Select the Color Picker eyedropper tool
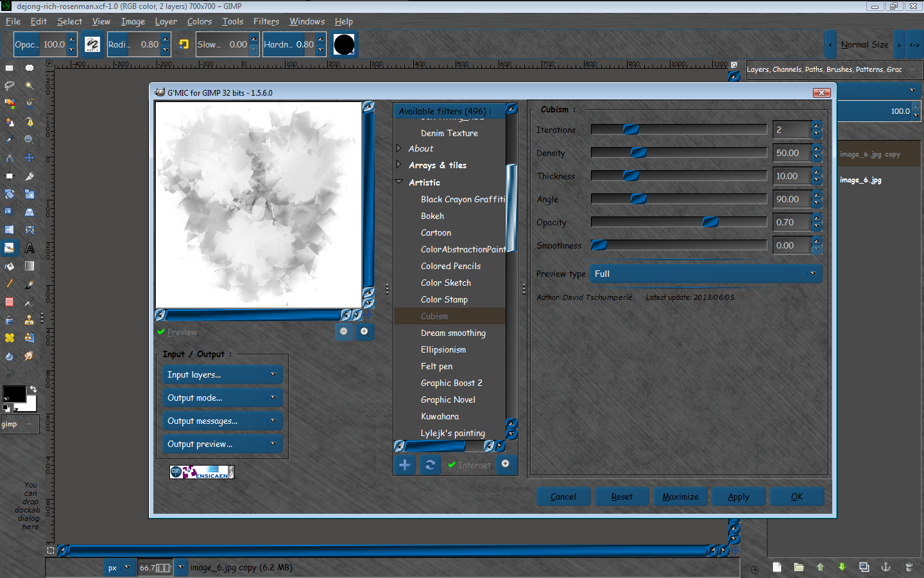This screenshot has width=924, height=578. pyautogui.click(x=10, y=139)
